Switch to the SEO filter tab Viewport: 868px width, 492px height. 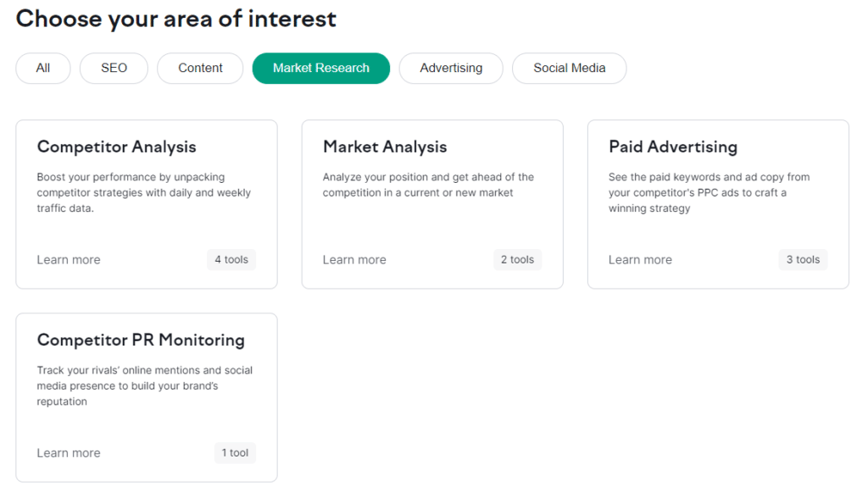click(x=114, y=69)
